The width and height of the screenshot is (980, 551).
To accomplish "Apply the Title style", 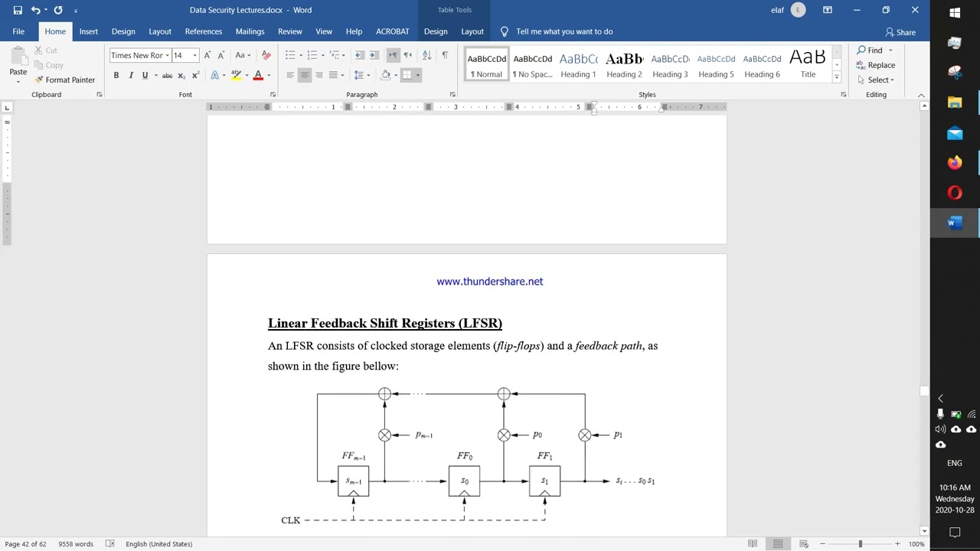I will (x=808, y=64).
